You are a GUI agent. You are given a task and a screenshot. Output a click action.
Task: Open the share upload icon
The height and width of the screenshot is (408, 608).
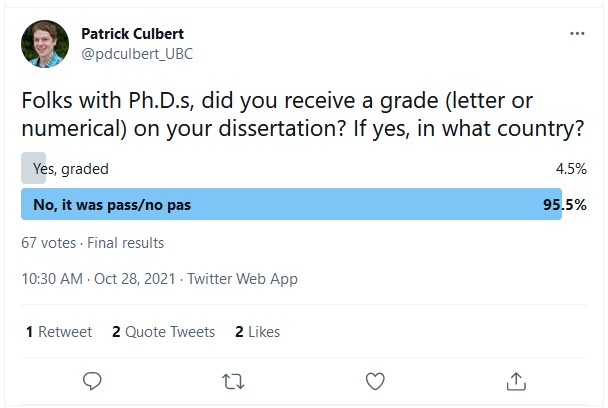516,381
